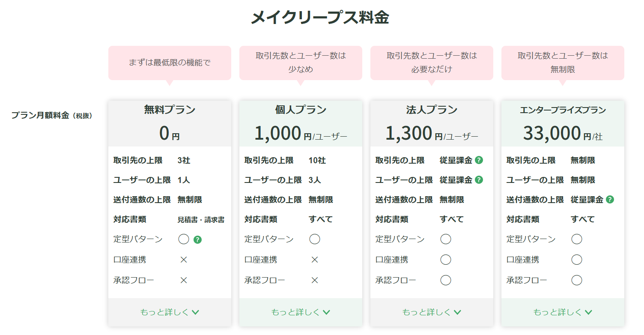Expand もっと詳しく under 無料プラン
Screen dimensions: 644x335
click(x=170, y=312)
